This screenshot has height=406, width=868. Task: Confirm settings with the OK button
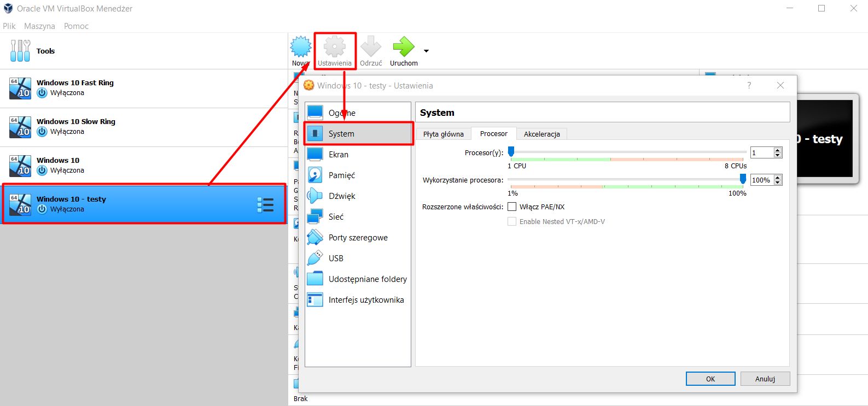[x=710, y=379]
